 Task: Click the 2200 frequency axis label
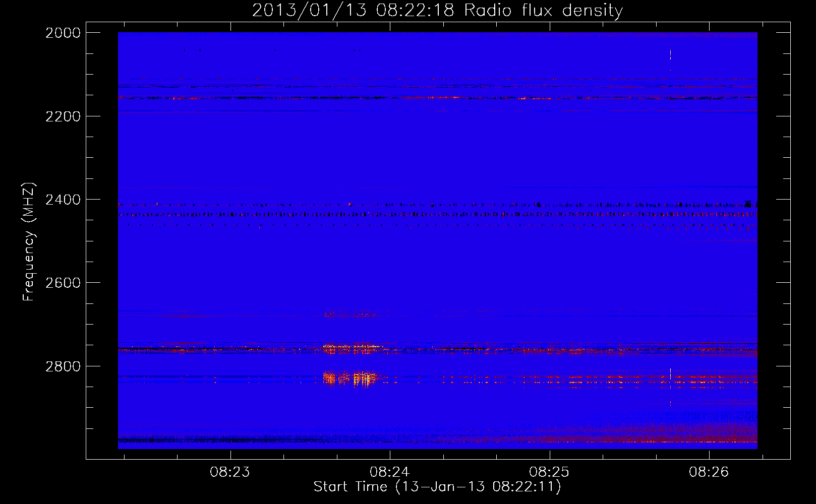[63, 116]
